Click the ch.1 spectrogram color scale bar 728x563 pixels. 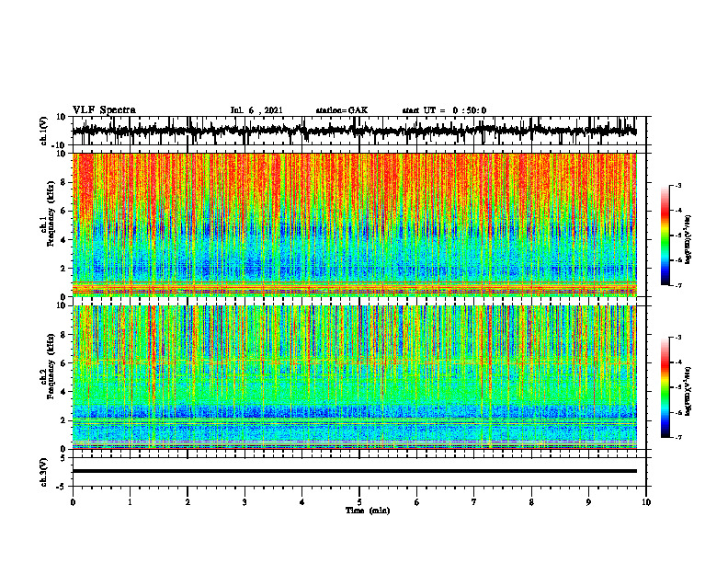[x=665, y=236]
